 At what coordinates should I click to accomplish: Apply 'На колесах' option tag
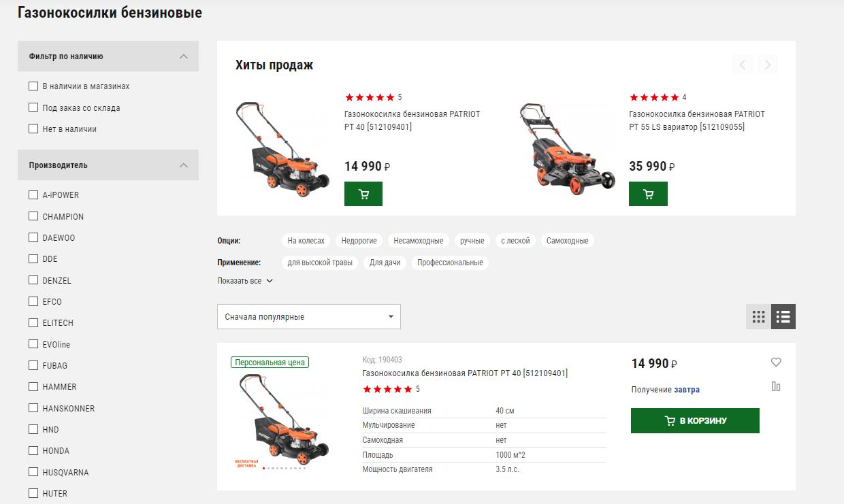pyautogui.click(x=306, y=241)
